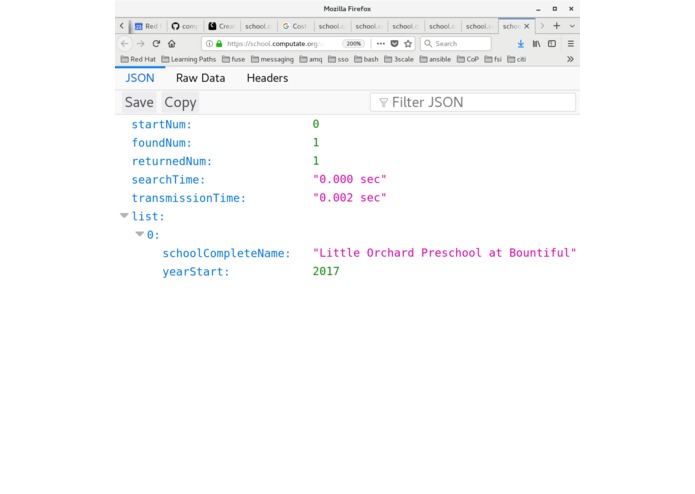The width and height of the screenshot is (695, 494).
Task: Open the messaging bookmarks folder
Action: pyautogui.click(x=272, y=59)
